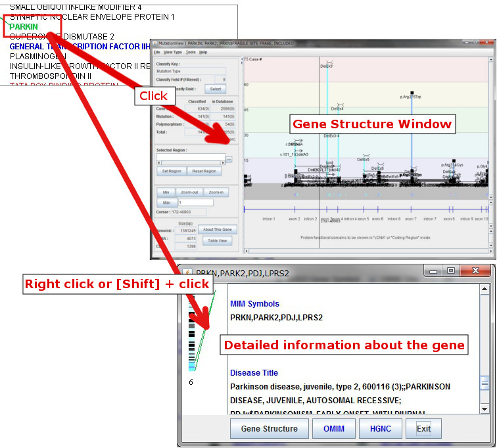
Task: Click Exit in the gene detail window
Action: tap(423, 429)
